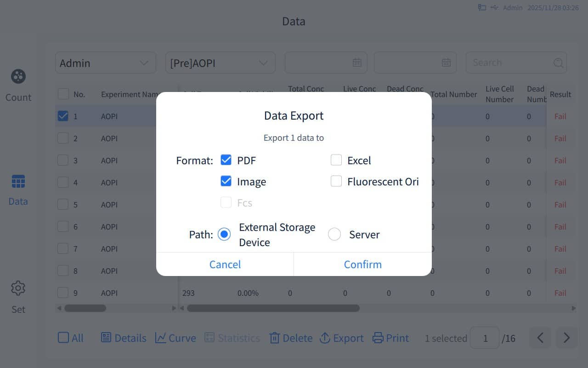Open the Count section icon
This screenshot has width=588, height=368.
(18, 76)
